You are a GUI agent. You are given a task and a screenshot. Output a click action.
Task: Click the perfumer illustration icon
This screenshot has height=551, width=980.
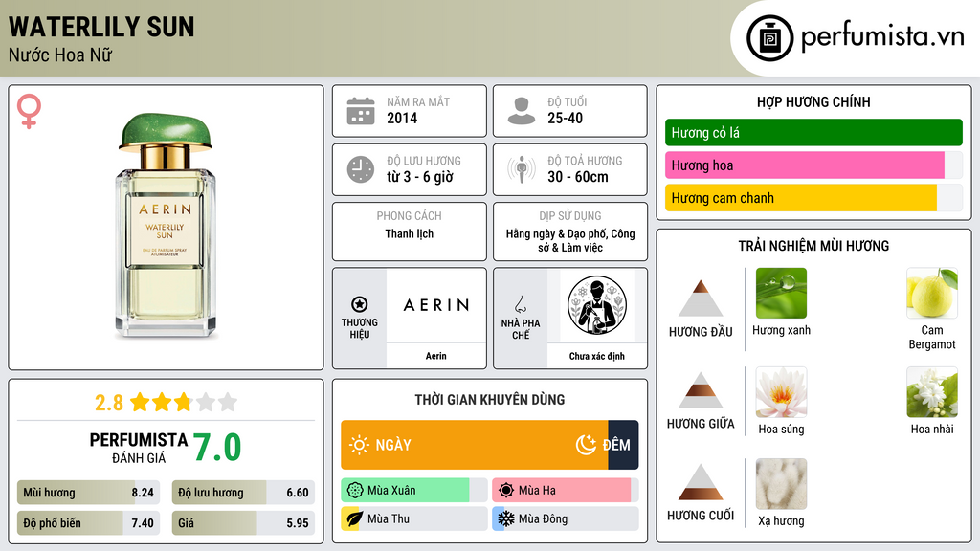(597, 305)
